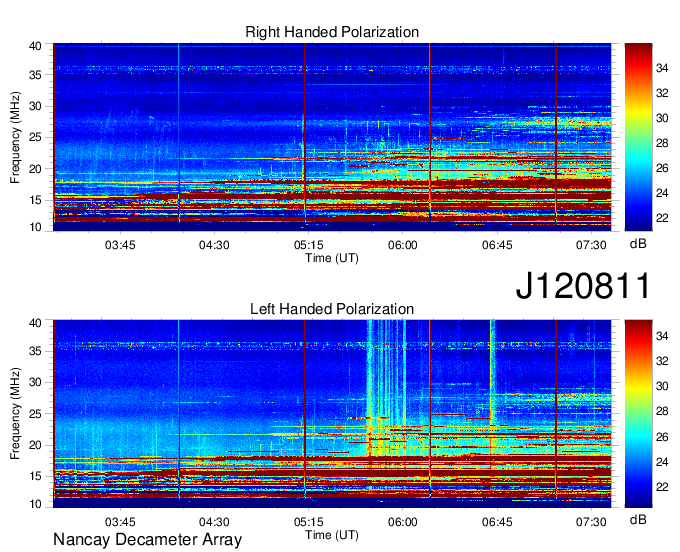This screenshot has width=680, height=552.
Task: Click the 35 MHz label on the top plot
Action: coord(36,75)
